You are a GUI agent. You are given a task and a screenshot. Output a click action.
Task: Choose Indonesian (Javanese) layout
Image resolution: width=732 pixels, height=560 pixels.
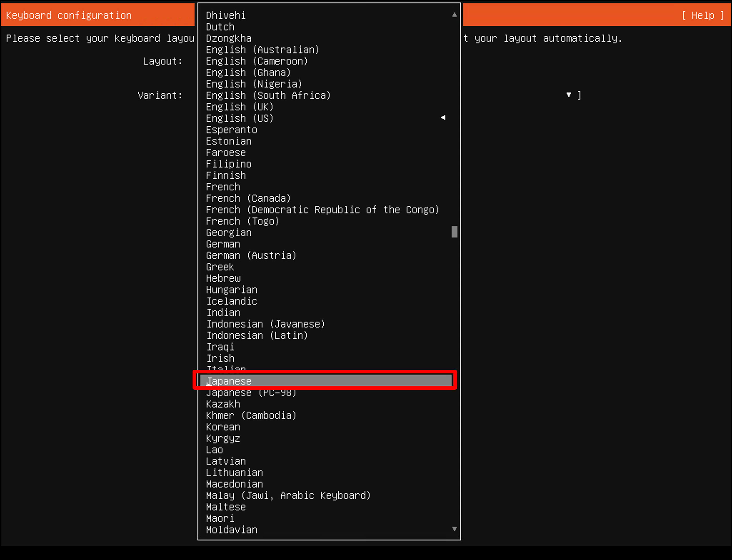pyautogui.click(x=265, y=324)
